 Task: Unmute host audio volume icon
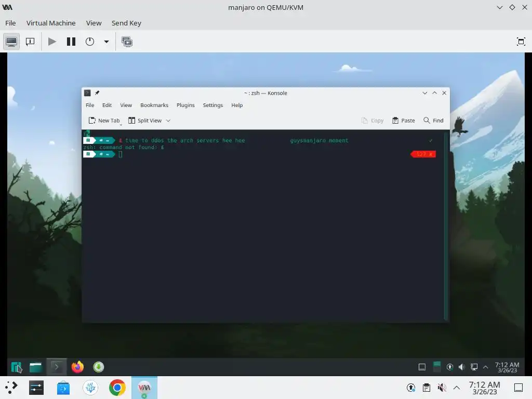pyautogui.click(x=442, y=388)
